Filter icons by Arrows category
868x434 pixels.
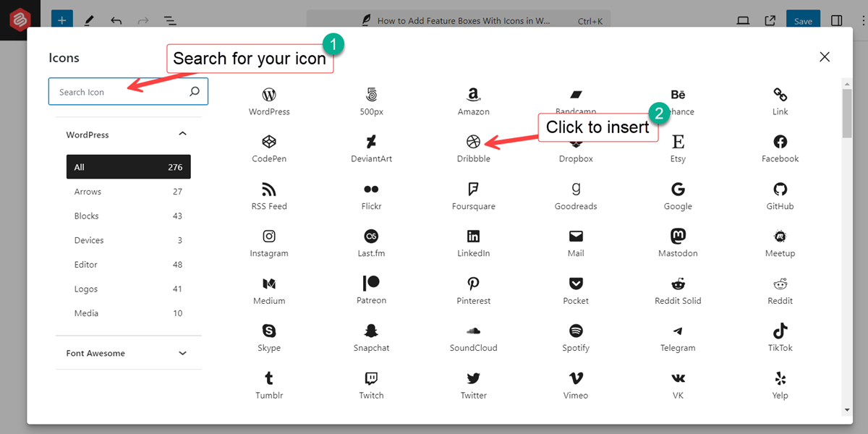click(x=128, y=192)
